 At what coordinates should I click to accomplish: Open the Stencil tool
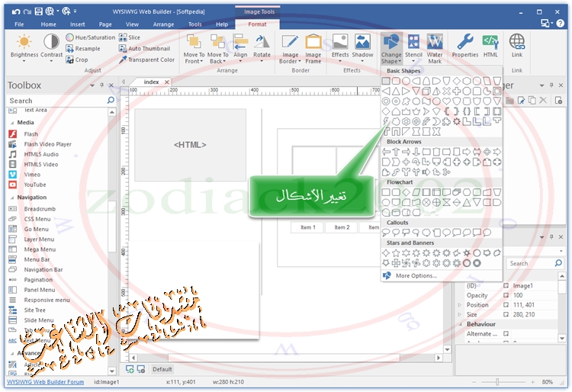413,47
